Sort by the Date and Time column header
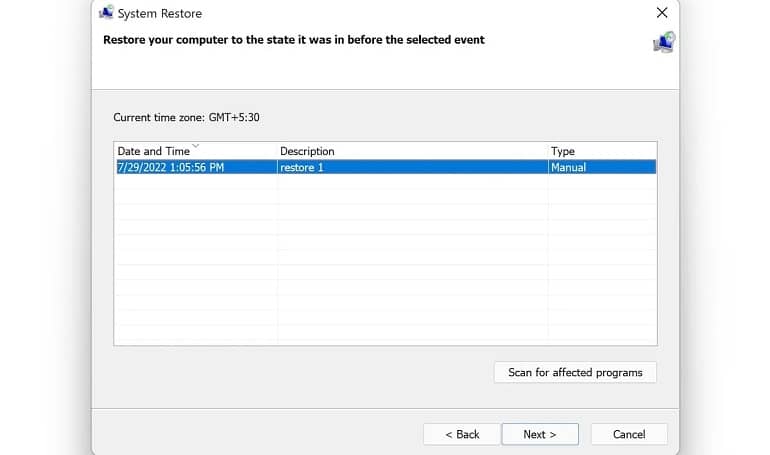This screenshot has height=455, width=770. click(x=195, y=151)
